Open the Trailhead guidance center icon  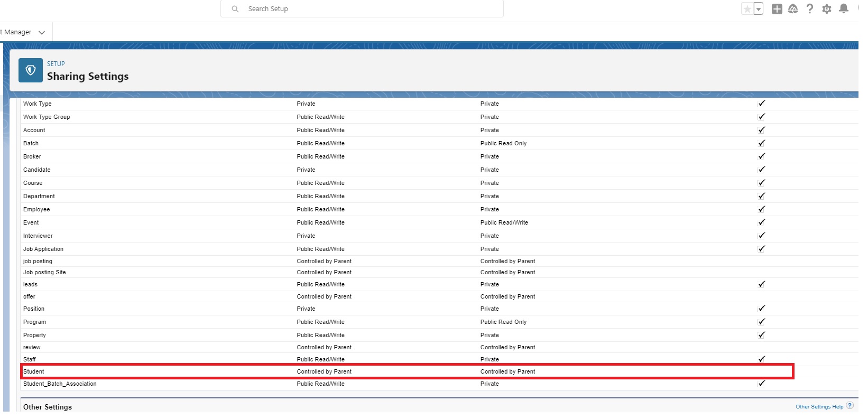click(793, 9)
